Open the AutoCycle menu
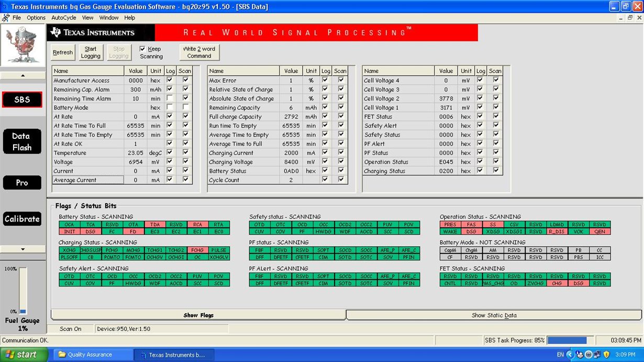644x362 pixels. click(64, 17)
